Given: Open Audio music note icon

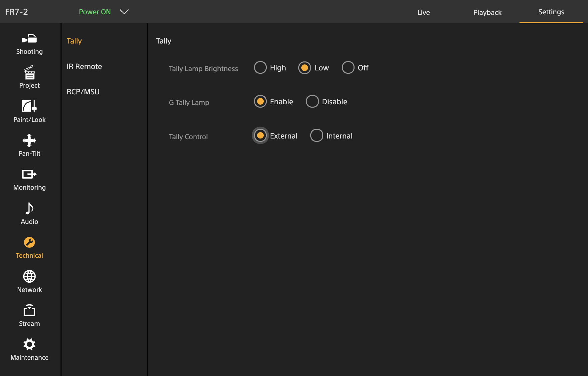Looking at the screenshot, I should [x=29, y=208].
